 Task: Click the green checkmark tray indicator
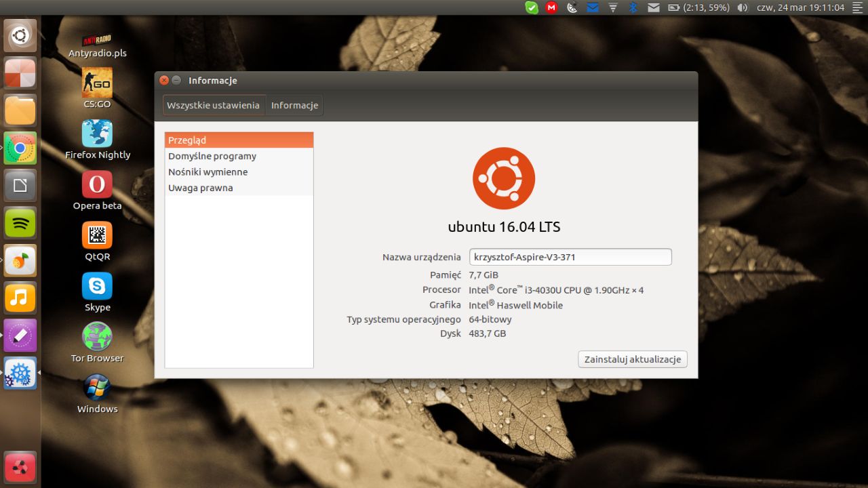tap(532, 7)
